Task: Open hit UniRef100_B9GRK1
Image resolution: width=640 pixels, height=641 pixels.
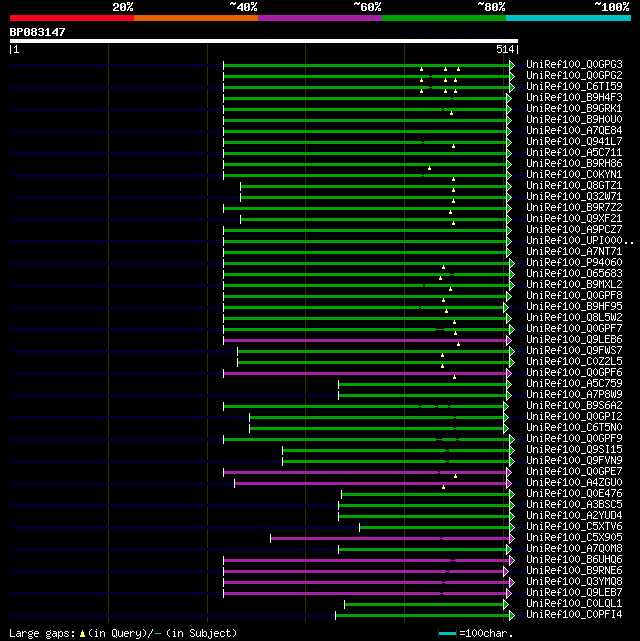Action: pos(574,109)
